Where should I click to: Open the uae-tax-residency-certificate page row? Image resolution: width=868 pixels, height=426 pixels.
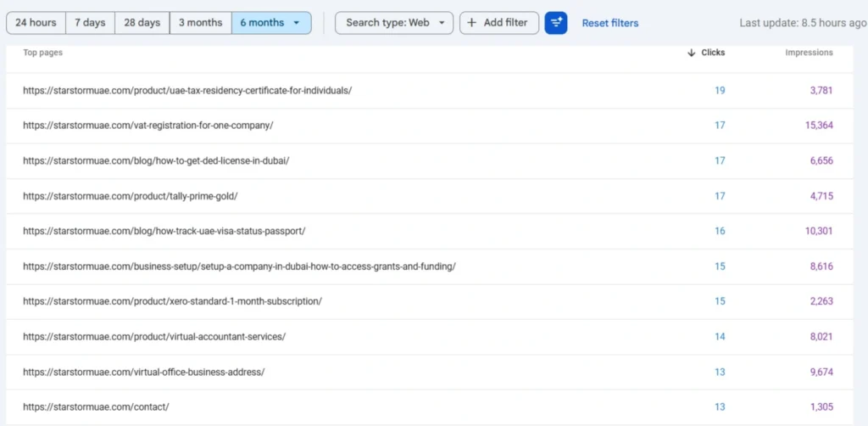[187, 90]
